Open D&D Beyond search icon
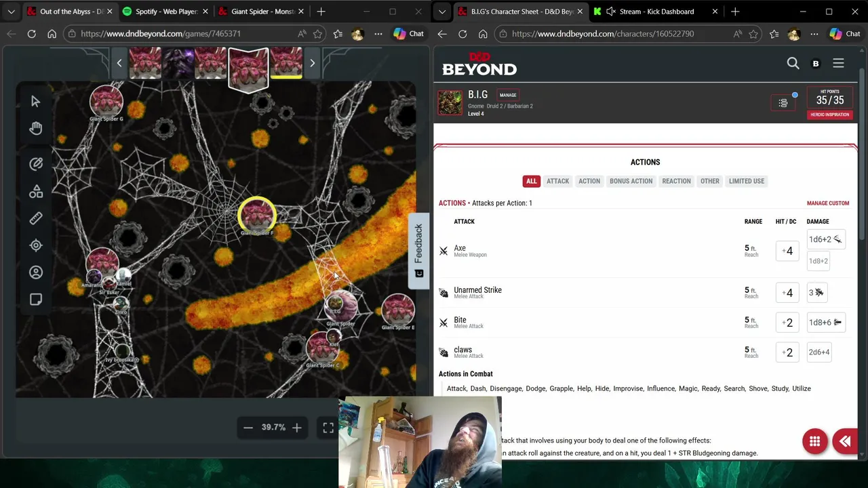The width and height of the screenshot is (868, 488). [793, 63]
